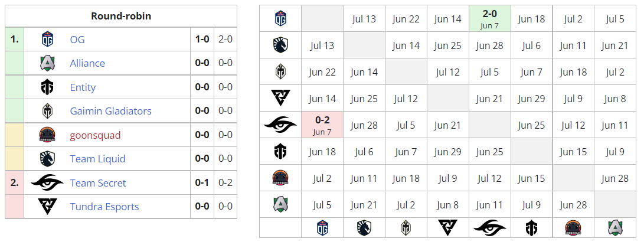The image size is (644, 245).
Task: Select the green 2-0 Jun 7 result cell
Action: [x=489, y=18]
